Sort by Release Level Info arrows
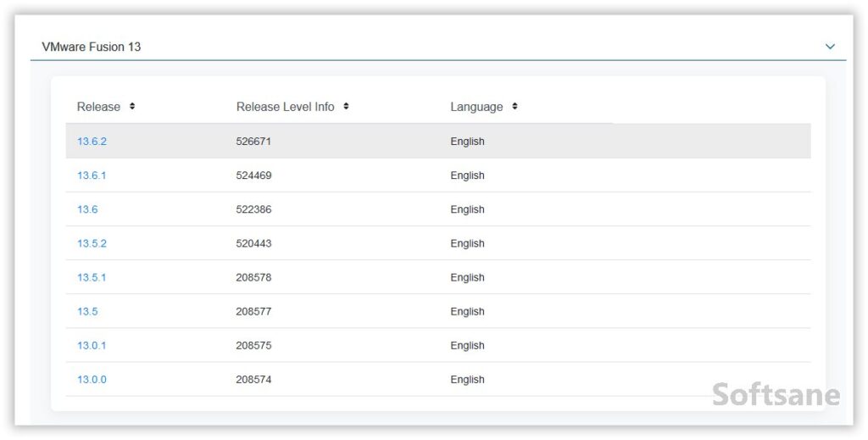Screen dimensions: 868x440 [x=346, y=106]
